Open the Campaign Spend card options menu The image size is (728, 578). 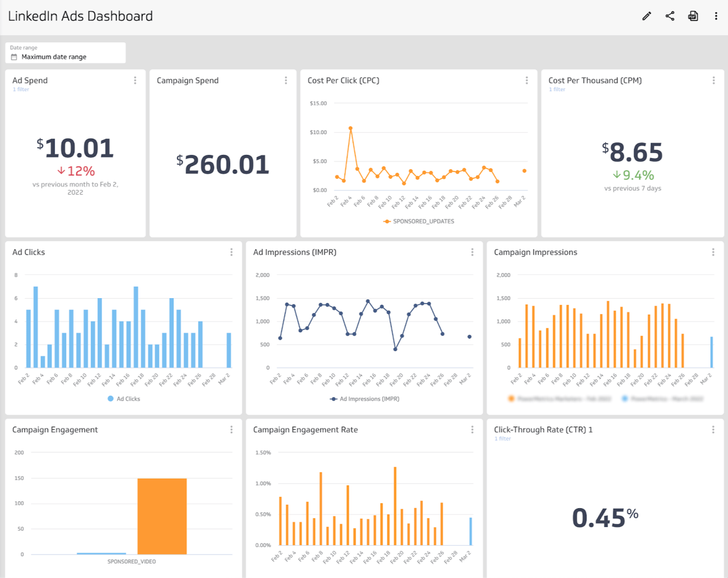tap(286, 80)
